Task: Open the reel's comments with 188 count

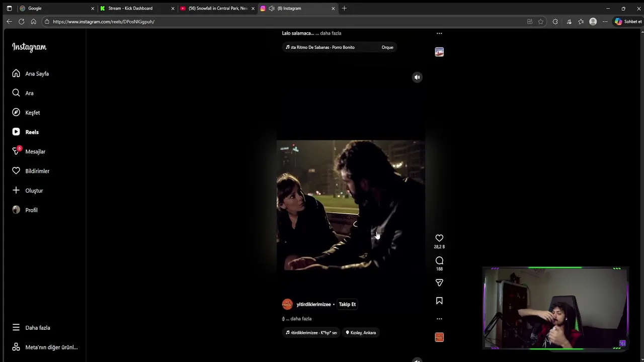Action: click(439, 260)
